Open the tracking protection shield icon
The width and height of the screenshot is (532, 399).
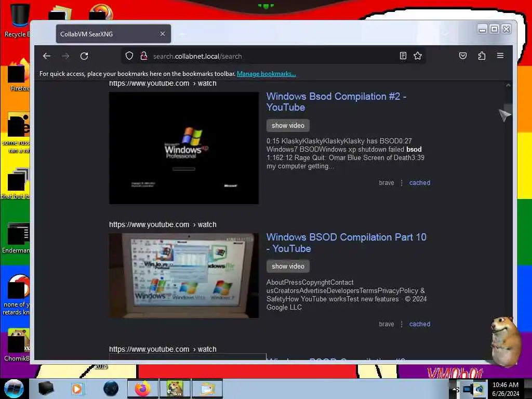[x=129, y=56]
